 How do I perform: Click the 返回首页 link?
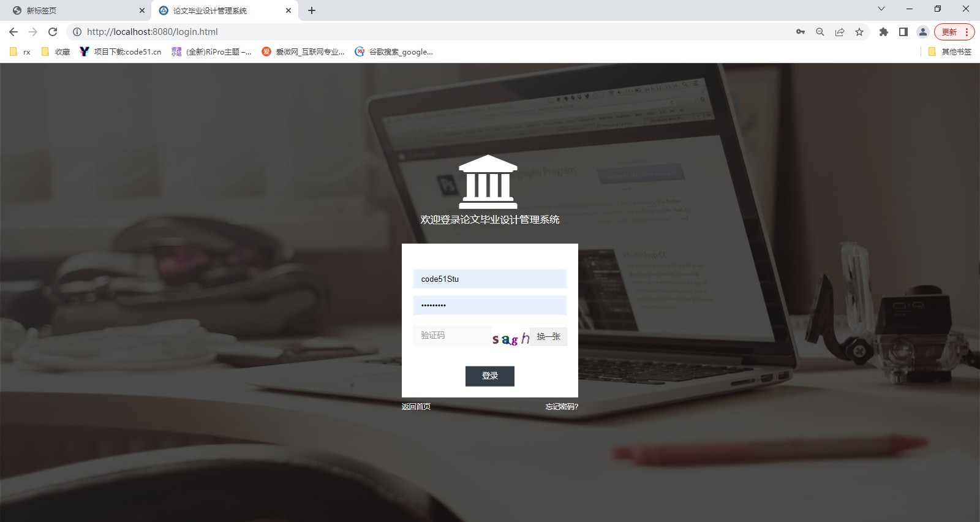416,407
